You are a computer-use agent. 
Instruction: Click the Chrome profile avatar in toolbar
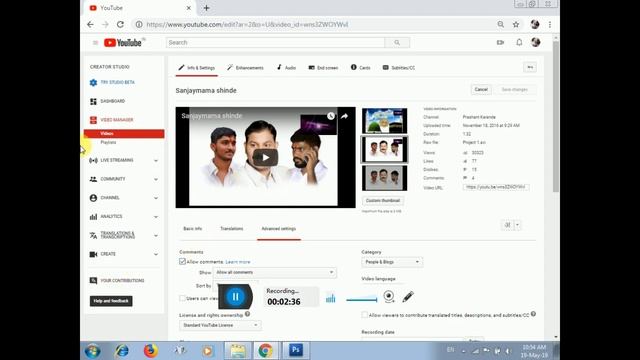[x=535, y=24]
